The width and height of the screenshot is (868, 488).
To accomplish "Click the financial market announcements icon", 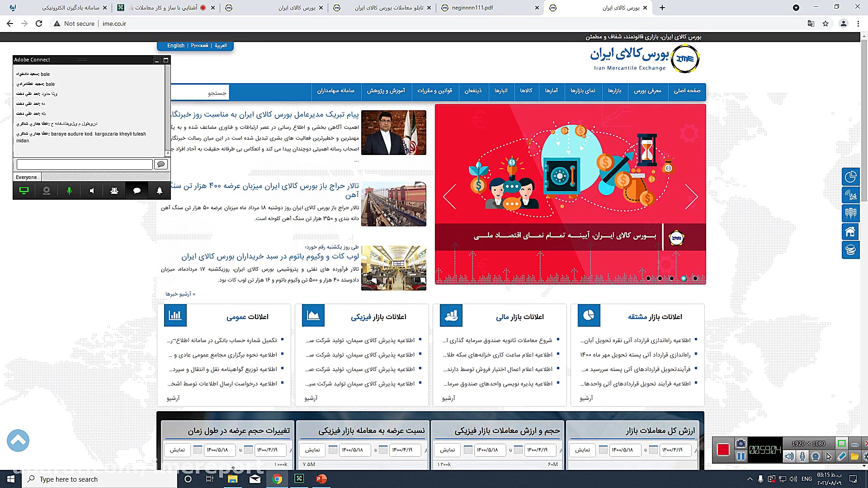I will click(451, 315).
